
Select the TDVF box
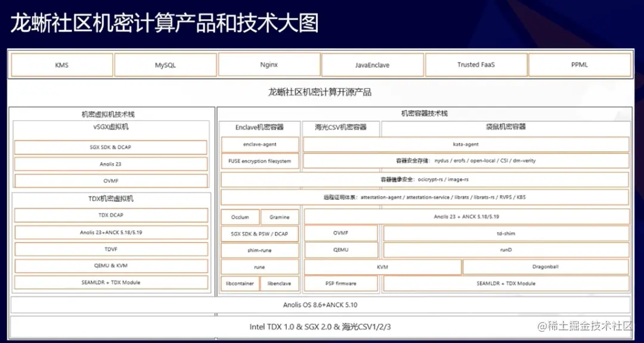pos(110,249)
